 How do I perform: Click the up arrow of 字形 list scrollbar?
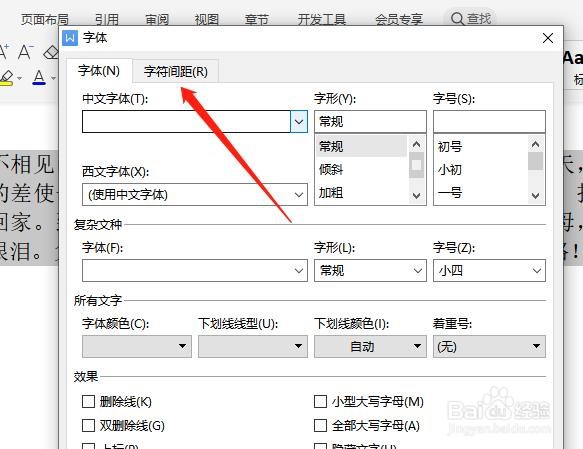point(416,144)
